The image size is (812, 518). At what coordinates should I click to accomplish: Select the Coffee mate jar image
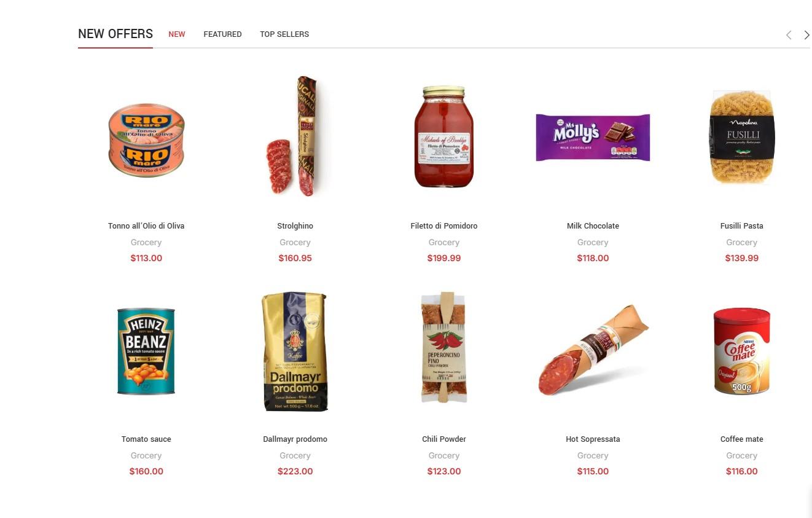point(741,351)
